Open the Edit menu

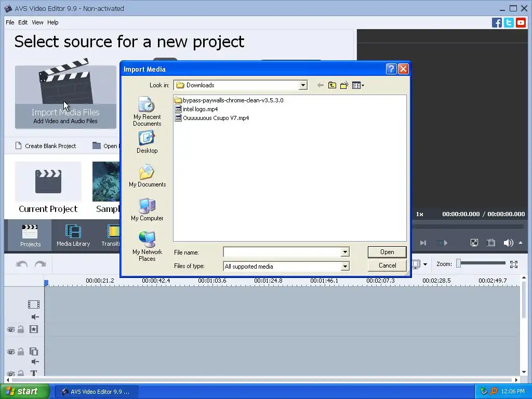23,22
